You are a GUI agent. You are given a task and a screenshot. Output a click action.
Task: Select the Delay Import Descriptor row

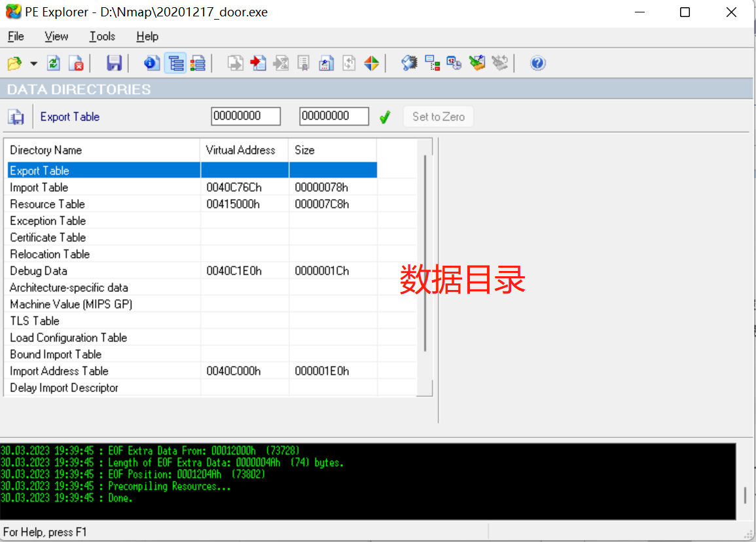click(192, 388)
